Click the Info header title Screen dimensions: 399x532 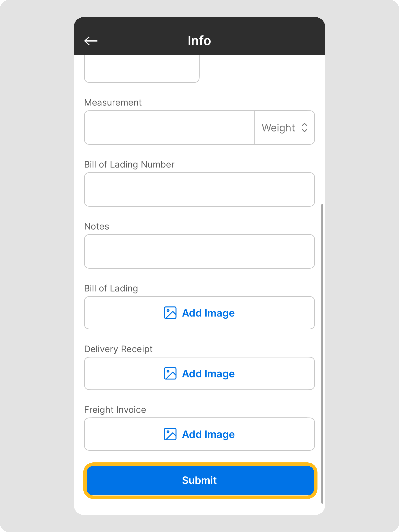pyautogui.click(x=199, y=41)
